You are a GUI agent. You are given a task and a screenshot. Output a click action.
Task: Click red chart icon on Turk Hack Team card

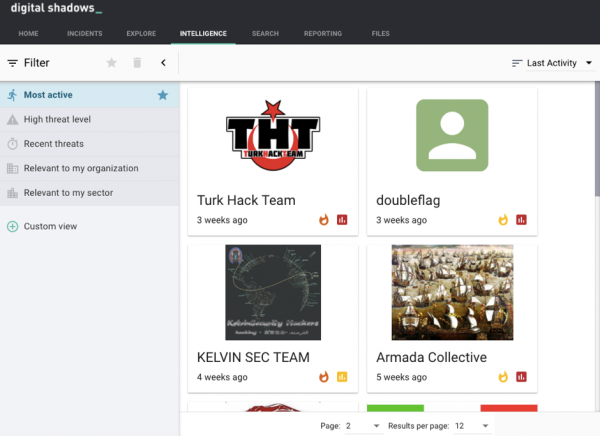342,220
